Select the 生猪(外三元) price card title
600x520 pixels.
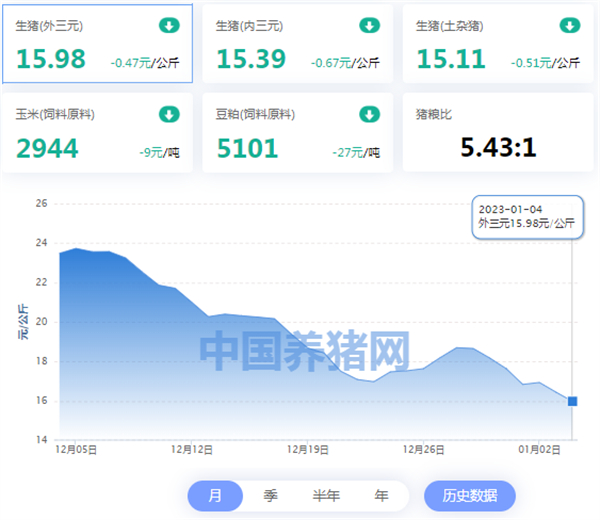pos(49,26)
